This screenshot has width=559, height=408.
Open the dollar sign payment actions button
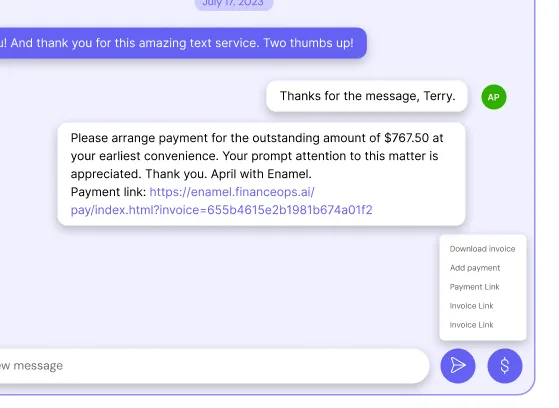coord(505,366)
